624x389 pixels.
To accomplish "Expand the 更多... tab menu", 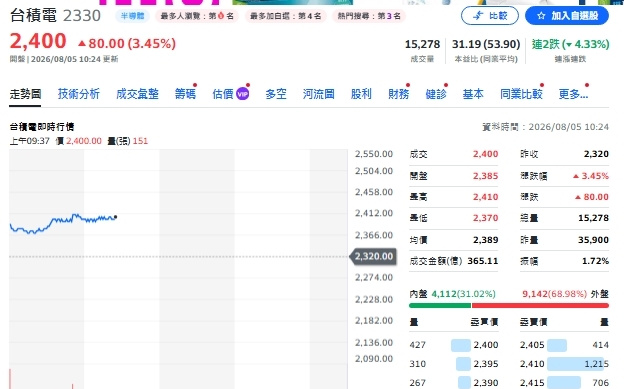I will tap(573, 94).
